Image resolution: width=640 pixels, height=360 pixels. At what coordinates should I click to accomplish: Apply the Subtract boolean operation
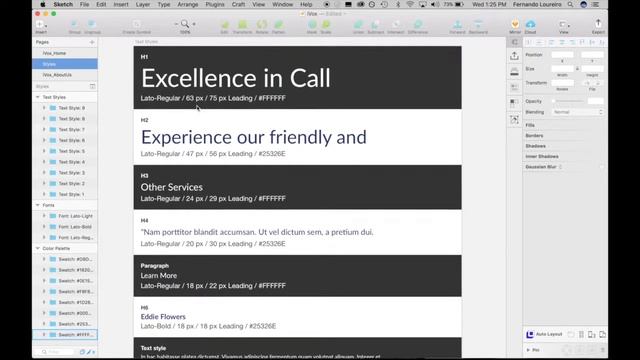tap(376, 25)
